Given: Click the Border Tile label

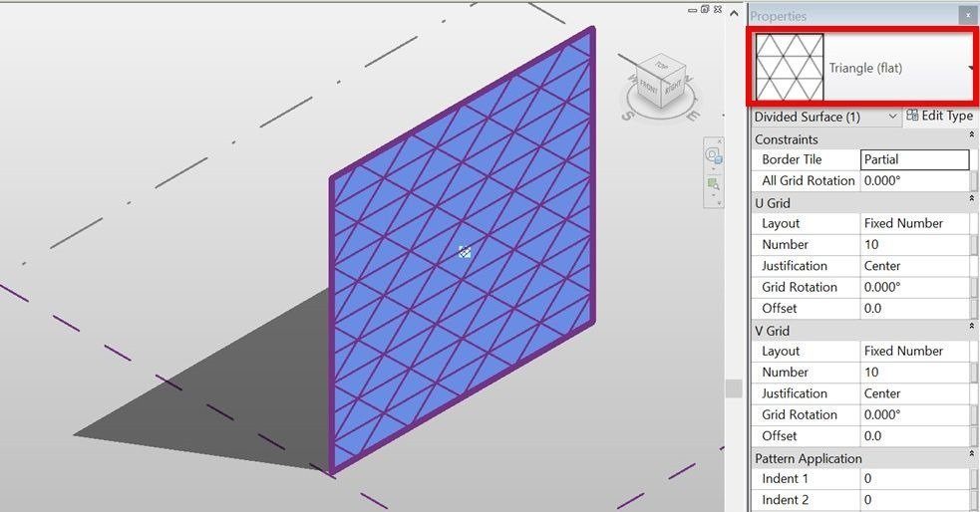Looking at the screenshot, I should tap(792, 159).
